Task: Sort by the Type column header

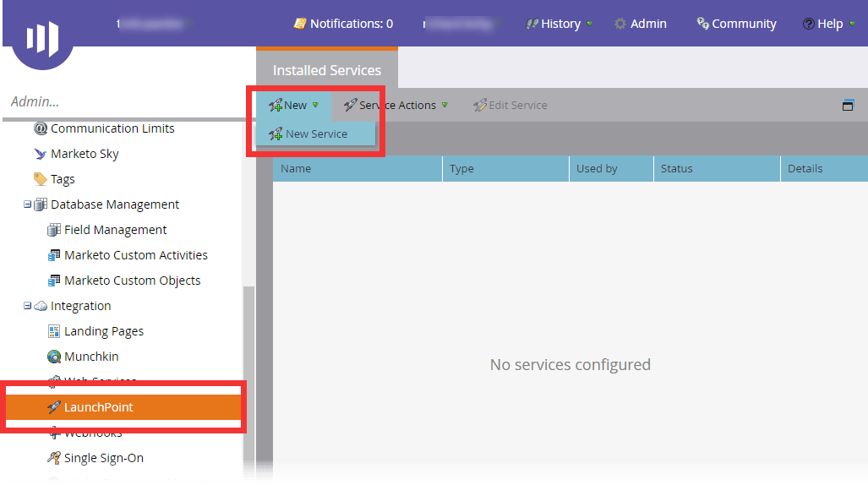Action: click(505, 169)
